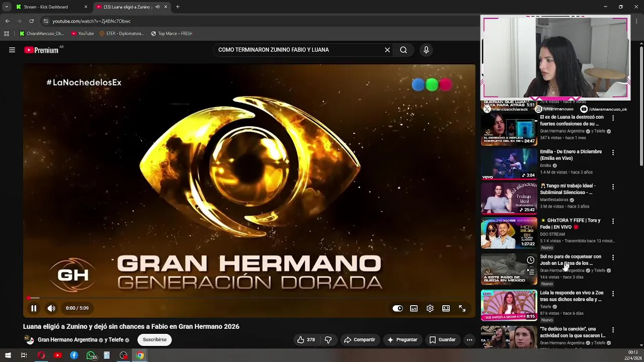Play the Emilia vevo live thumbnail
The width and height of the screenshot is (644, 362).
click(509, 164)
